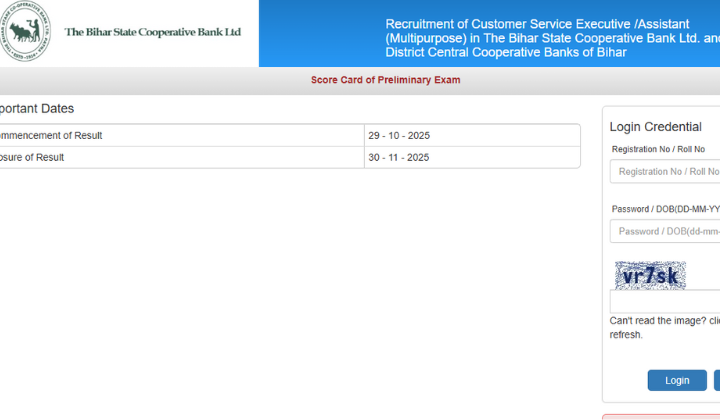The width and height of the screenshot is (720, 420).
Task: Click the Recruitment of Customer Service Executive banner text
Action: coord(552,38)
